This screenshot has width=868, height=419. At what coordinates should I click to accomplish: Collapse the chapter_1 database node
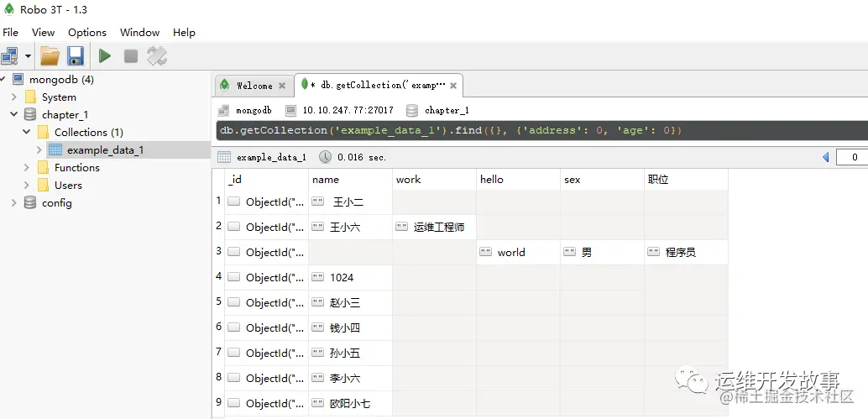tap(14, 114)
